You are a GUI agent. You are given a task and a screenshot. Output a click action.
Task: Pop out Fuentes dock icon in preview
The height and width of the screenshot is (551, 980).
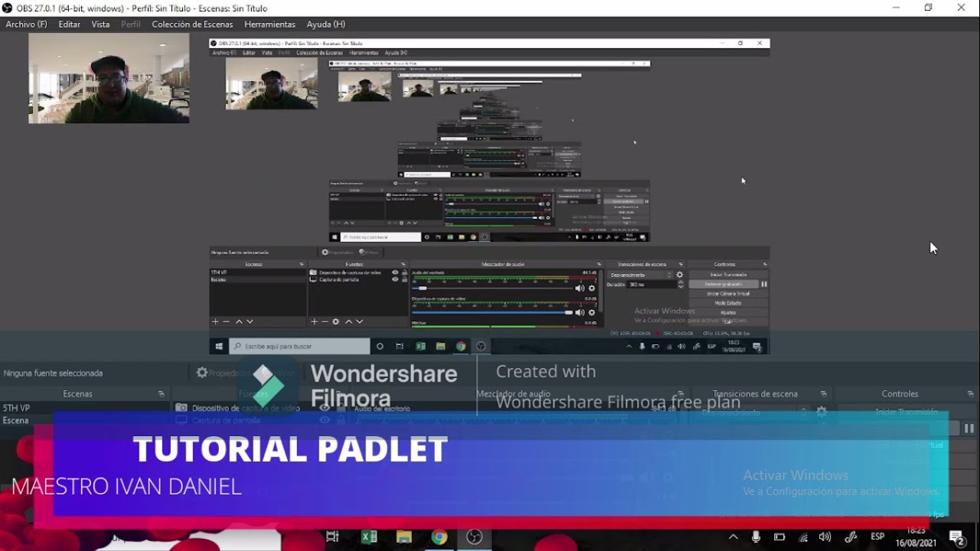click(x=403, y=264)
